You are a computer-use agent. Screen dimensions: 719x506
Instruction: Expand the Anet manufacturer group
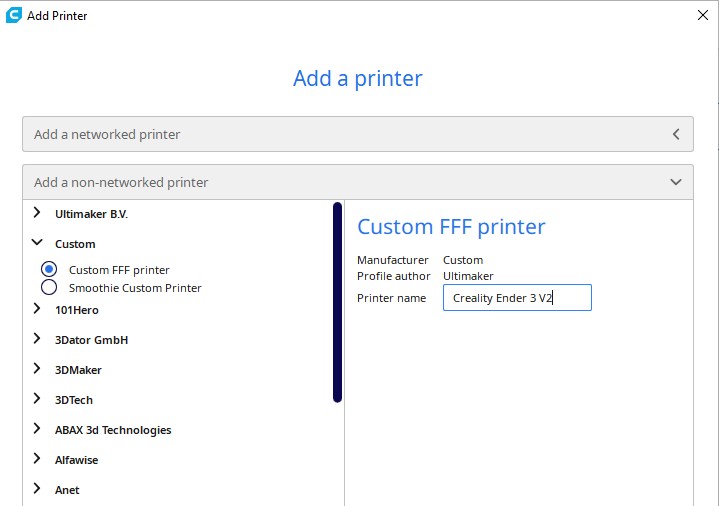37,489
